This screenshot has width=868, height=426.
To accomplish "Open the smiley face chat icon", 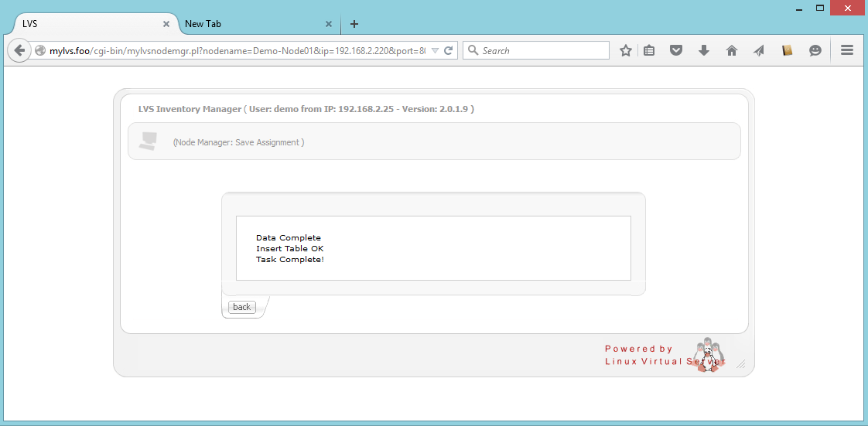I will coord(815,50).
